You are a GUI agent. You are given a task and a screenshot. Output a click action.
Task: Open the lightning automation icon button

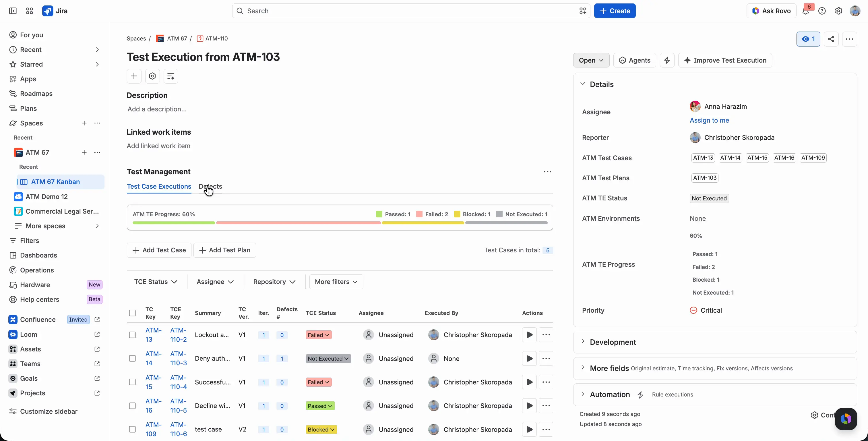667,60
